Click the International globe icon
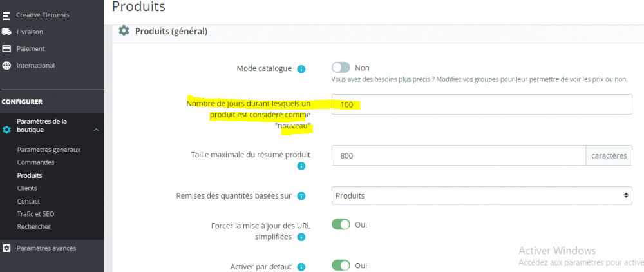Screen dimensions: 644x272 pyautogui.click(x=6, y=65)
